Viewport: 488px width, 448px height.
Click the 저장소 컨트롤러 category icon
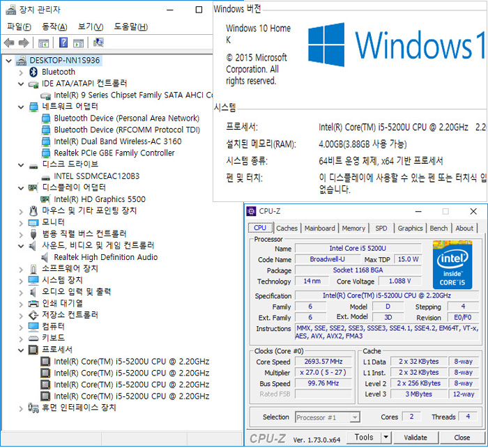pyautogui.click(x=33, y=315)
